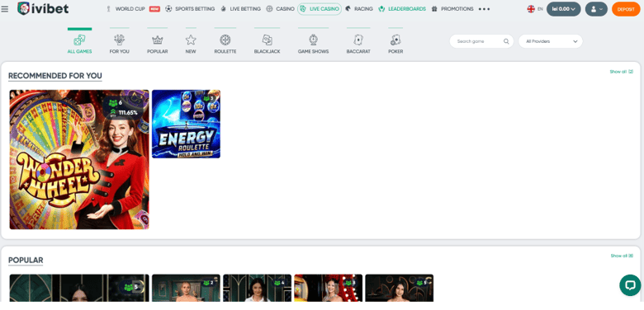Image resolution: width=644 pixels, height=310 pixels.
Task: Open the Baccarat card icon
Action: point(358,40)
